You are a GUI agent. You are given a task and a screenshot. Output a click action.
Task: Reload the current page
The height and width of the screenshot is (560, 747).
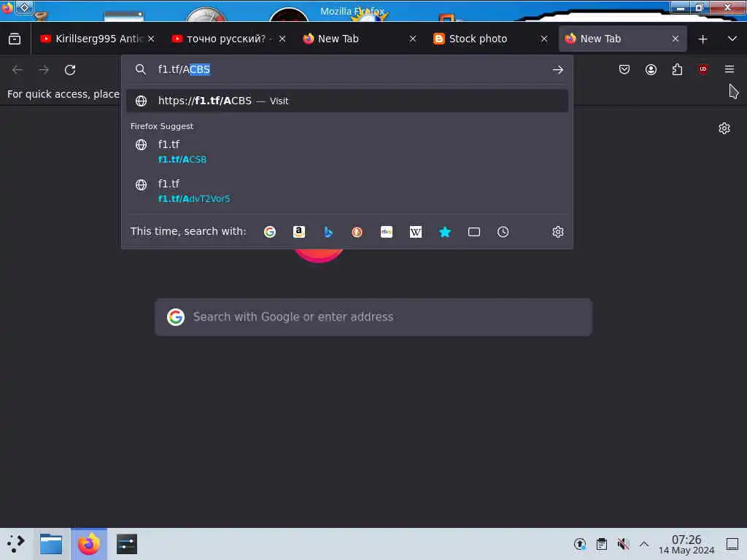(x=70, y=70)
